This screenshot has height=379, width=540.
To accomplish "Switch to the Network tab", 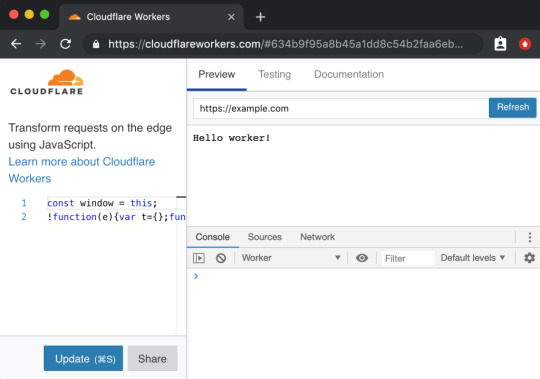I will click(x=317, y=237).
